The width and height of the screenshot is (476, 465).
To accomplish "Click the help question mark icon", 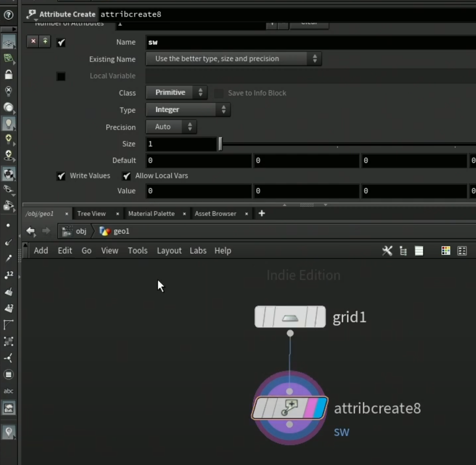I will (8, 15).
